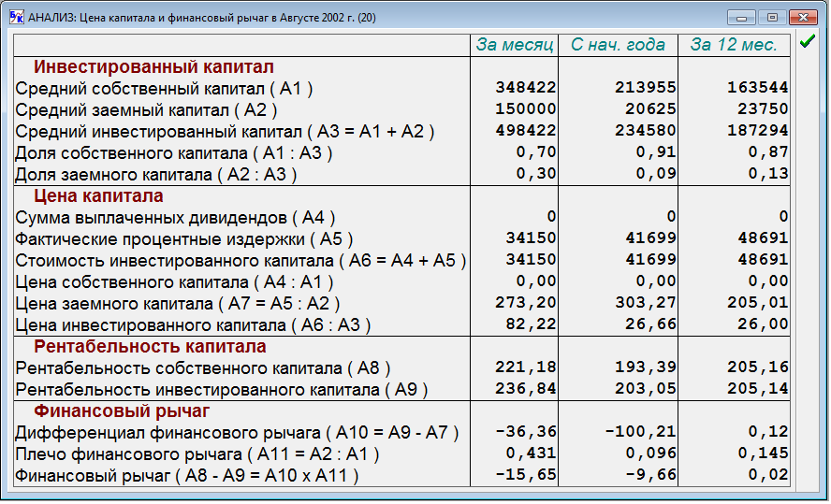Click value 26,66 invested capital price
The height and width of the screenshot is (504, 831).
[650, 324]
